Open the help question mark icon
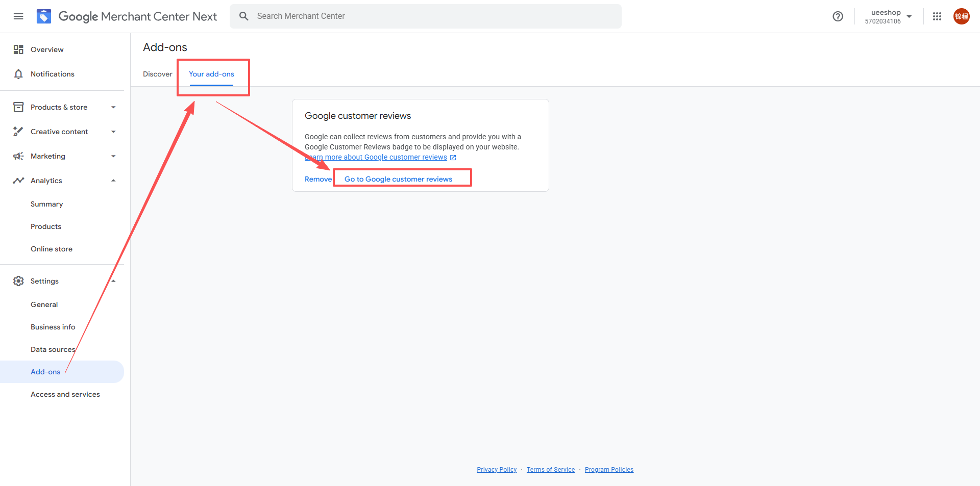This screenshot has width=980, height=486. point(838,16)
